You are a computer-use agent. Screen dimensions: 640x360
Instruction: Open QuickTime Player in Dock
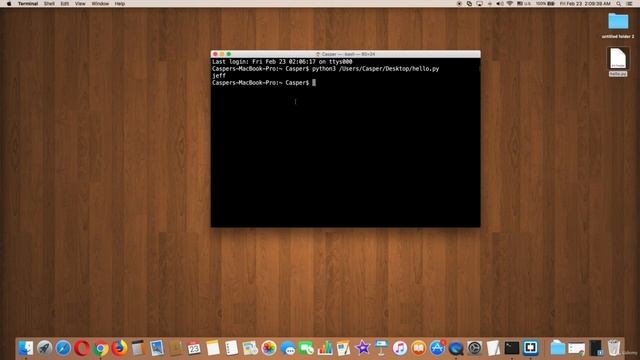coord(456,348)
